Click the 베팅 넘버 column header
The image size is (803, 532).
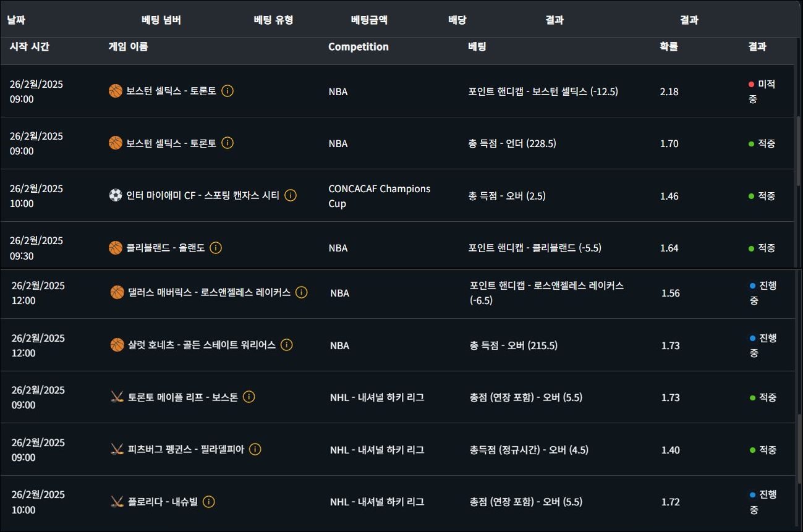(161, 20)
